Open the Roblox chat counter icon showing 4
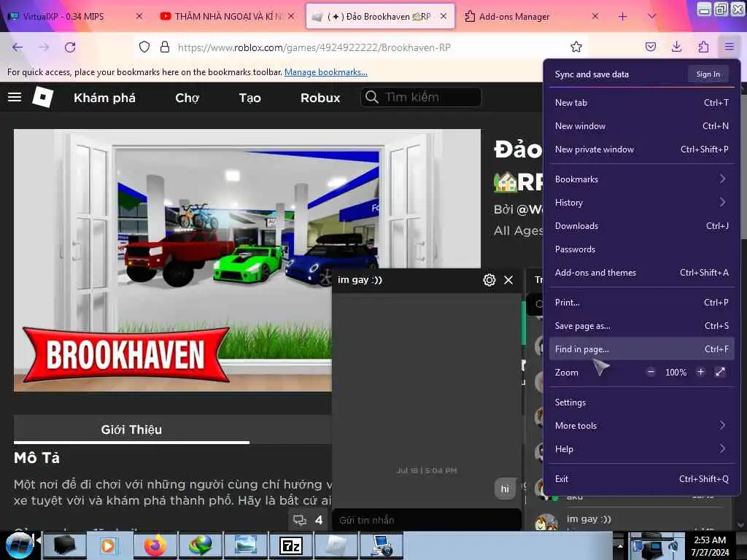 [308, 520]
